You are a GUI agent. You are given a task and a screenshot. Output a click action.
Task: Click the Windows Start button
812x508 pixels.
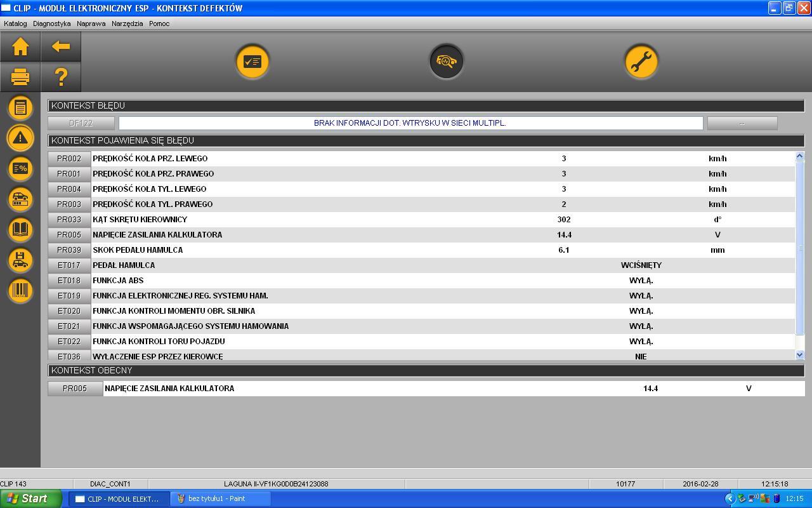[x=30, y=498]
